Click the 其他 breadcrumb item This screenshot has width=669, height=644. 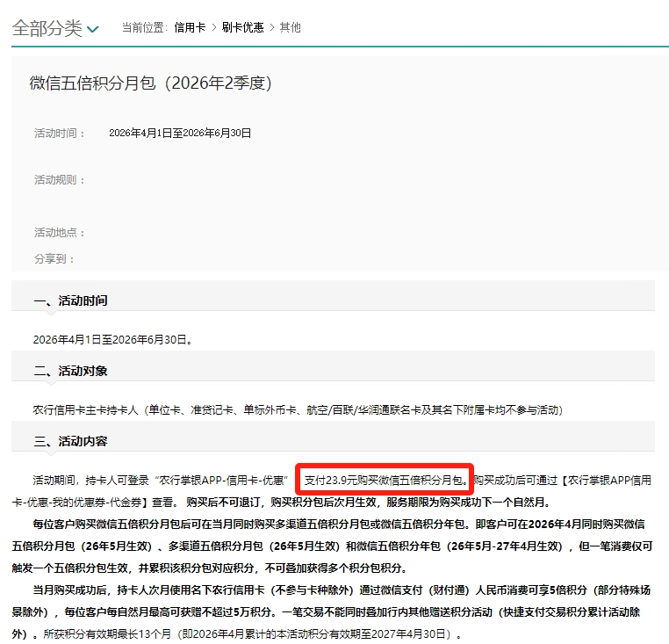(x=290, y=28)
